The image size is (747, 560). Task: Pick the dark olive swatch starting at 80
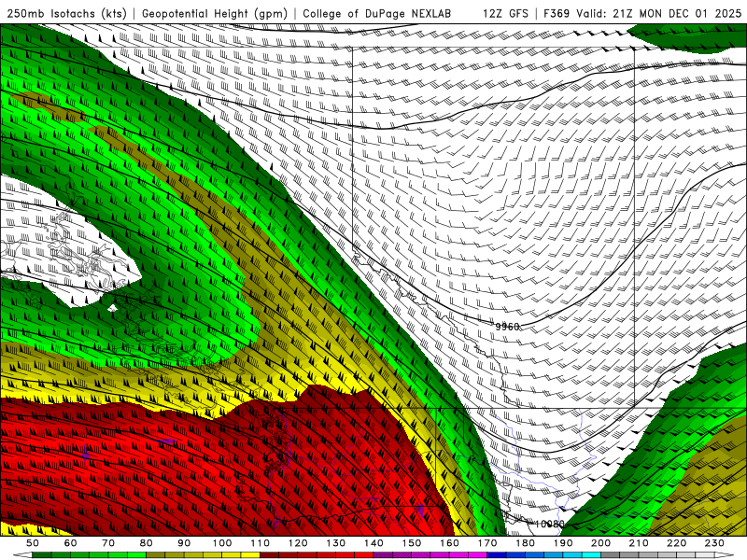click(155, 555)
